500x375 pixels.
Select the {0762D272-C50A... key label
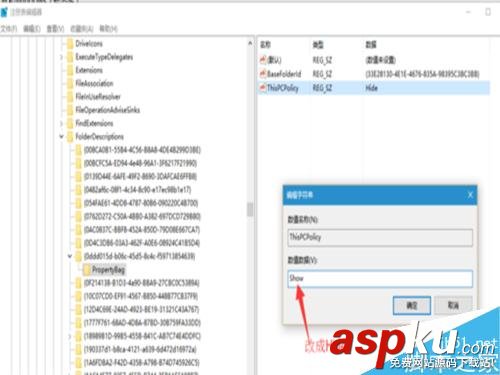(142, 217)
